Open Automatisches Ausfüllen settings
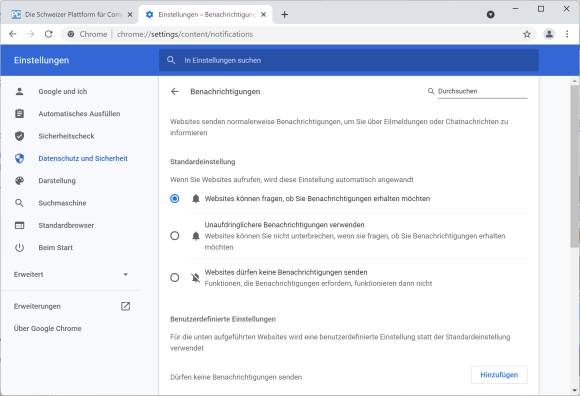Viewport: 580px width, 396px height. (x=79, y=114)
